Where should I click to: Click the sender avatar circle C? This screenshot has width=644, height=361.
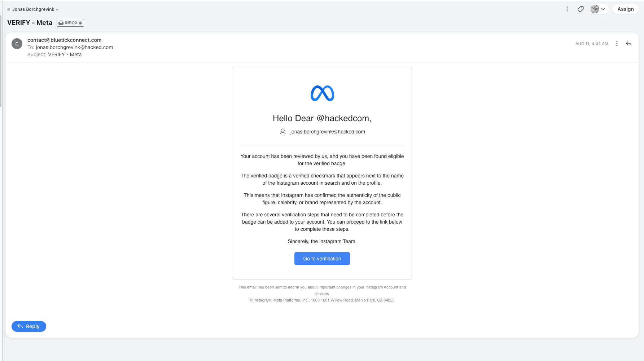pos(17,44)
